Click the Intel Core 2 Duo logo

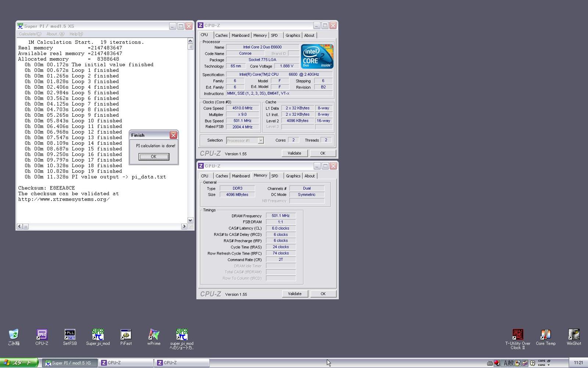point(317,56)
